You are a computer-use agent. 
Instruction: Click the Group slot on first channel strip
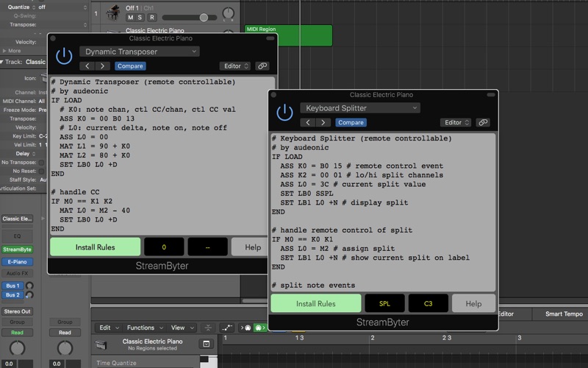point(17,322)
